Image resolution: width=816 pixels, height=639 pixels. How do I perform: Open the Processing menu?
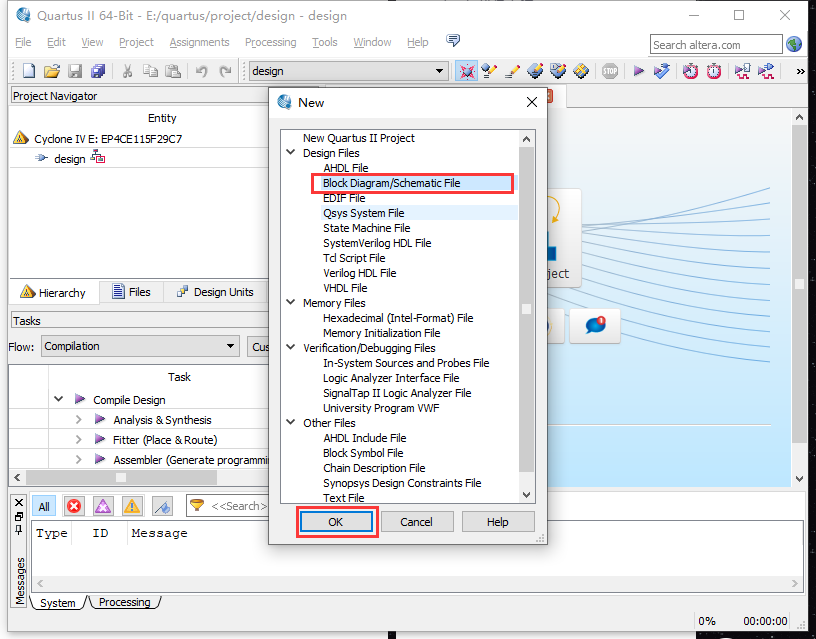pyautogui.click(x=271, y=42)
